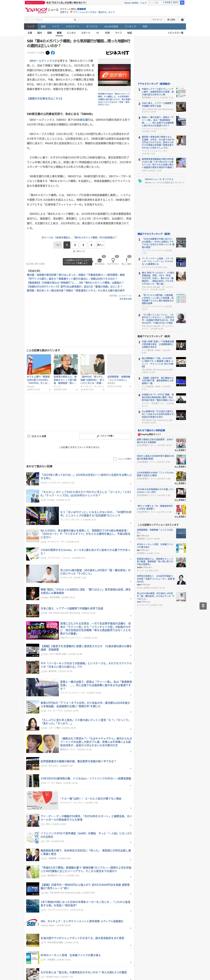Click the コメントを書く button

(105, 436)
